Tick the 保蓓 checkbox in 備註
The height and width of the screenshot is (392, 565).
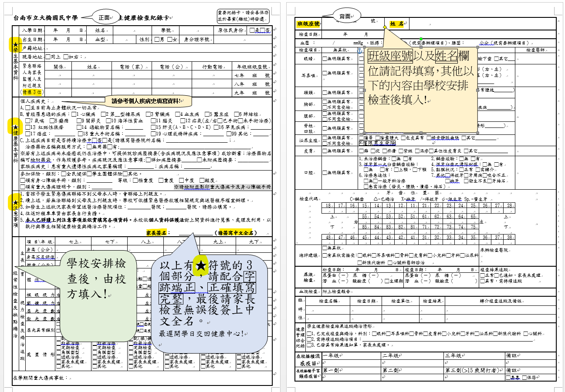pos(525,377)
